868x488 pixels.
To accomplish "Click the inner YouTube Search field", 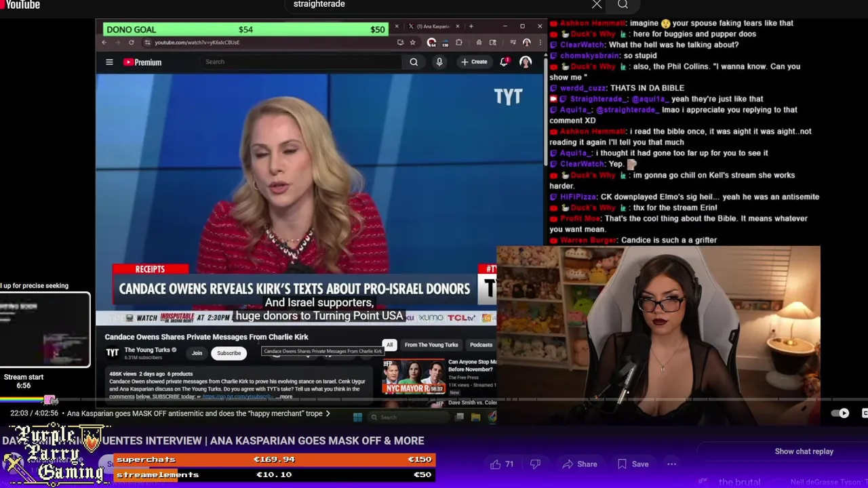I will [302, 62].
